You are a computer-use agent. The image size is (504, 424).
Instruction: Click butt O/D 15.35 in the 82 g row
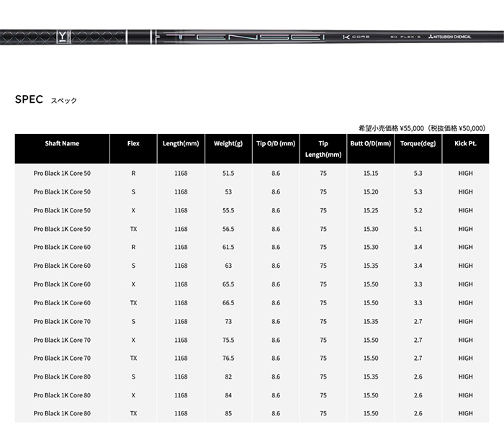pyautogui.click(x=371, y=376)
